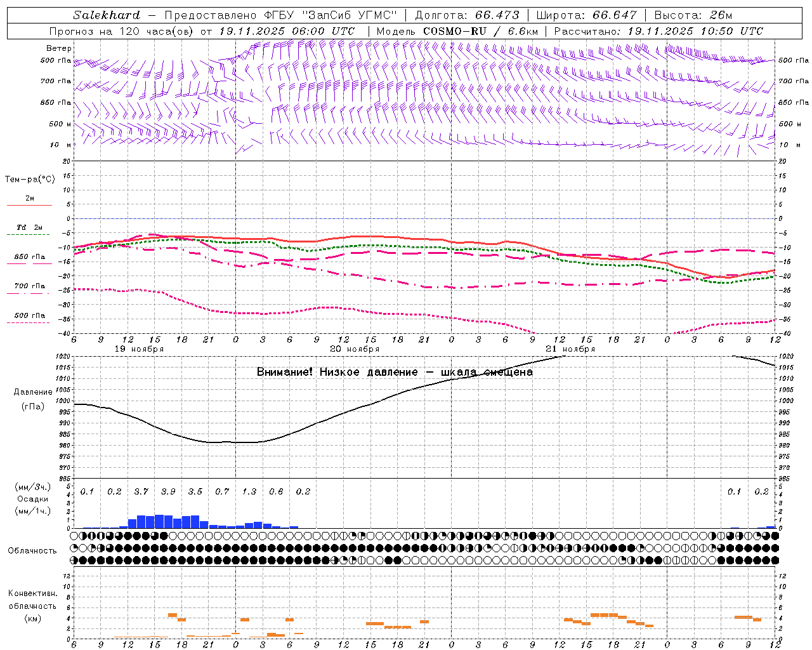Click the 'Высота: 26м' elevation label
The width and height of the screenshot is (812, 650).
pyautogui.click(x=693, y=15)
